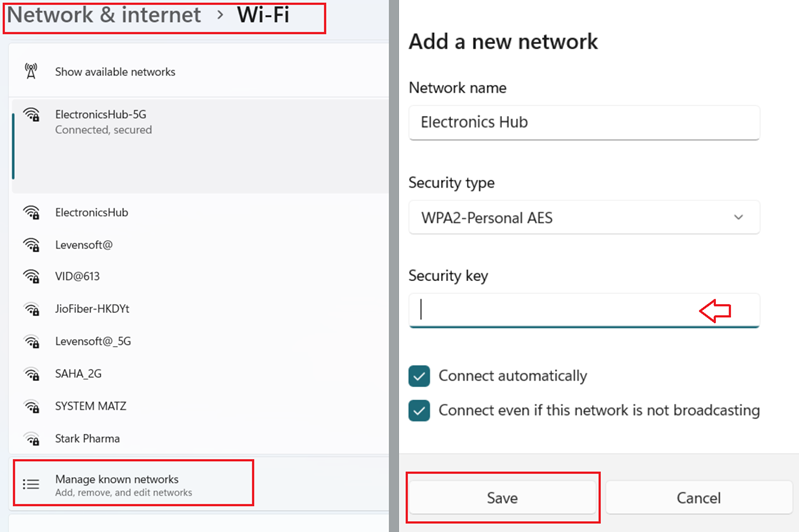Click the Wi-Fi signal icon next to Levensoft@

pos(32,245)
